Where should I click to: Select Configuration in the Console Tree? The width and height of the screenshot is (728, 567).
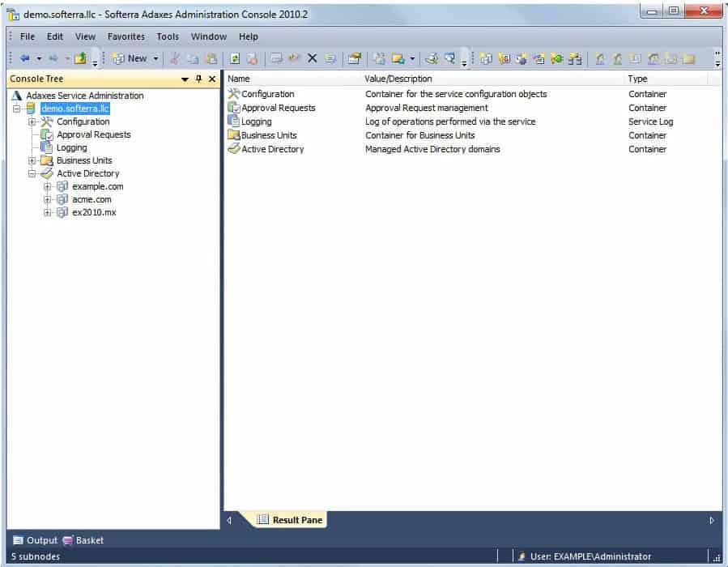[x=83, y=122]
